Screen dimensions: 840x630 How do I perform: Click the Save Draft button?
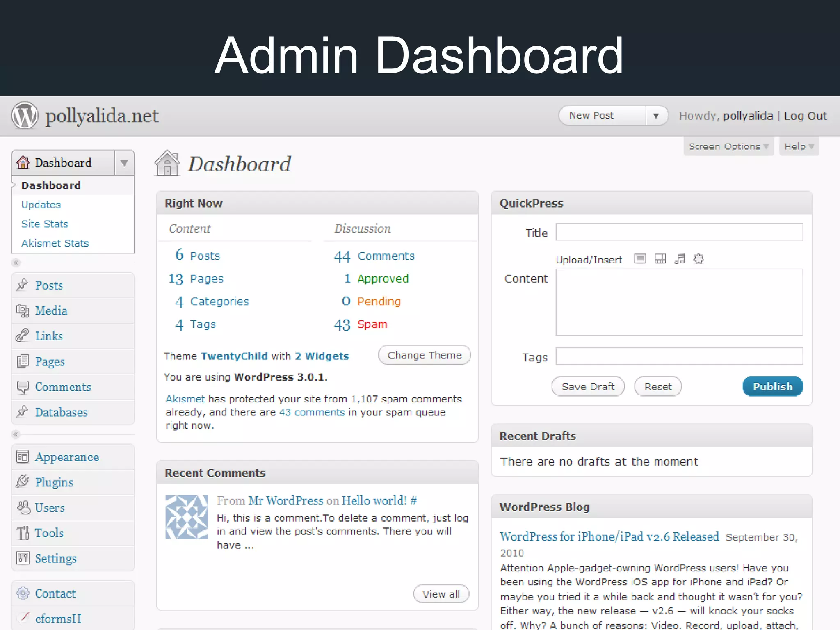pos(588,386)
